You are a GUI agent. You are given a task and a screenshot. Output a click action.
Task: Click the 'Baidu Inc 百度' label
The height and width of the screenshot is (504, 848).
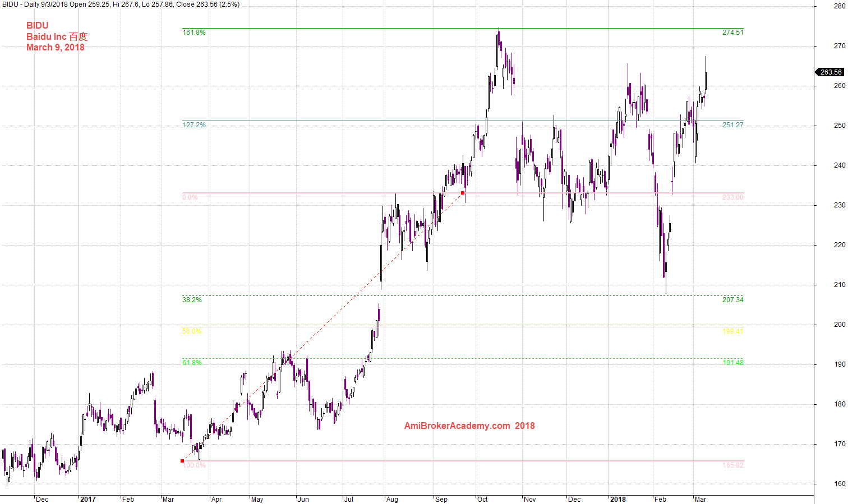click(x=57, y=36)
